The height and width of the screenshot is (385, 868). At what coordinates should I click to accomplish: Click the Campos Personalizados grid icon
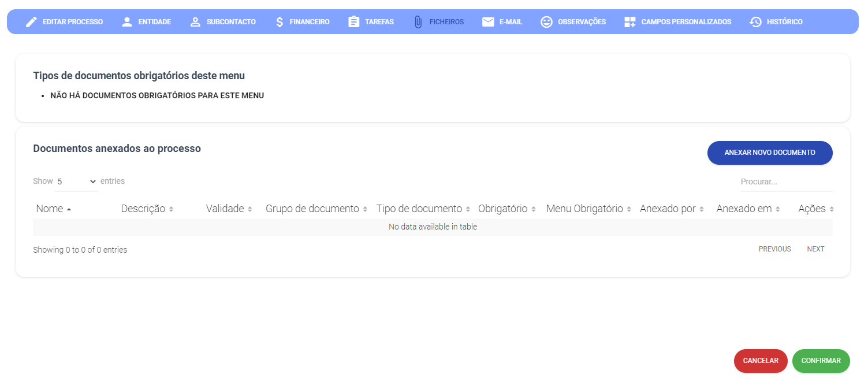pos(630,22)
